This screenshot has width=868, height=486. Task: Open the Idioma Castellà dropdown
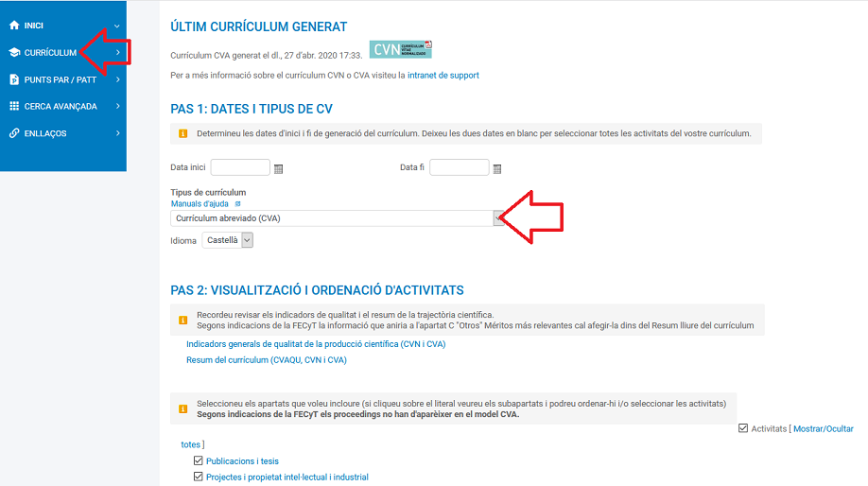pos(228,240)
